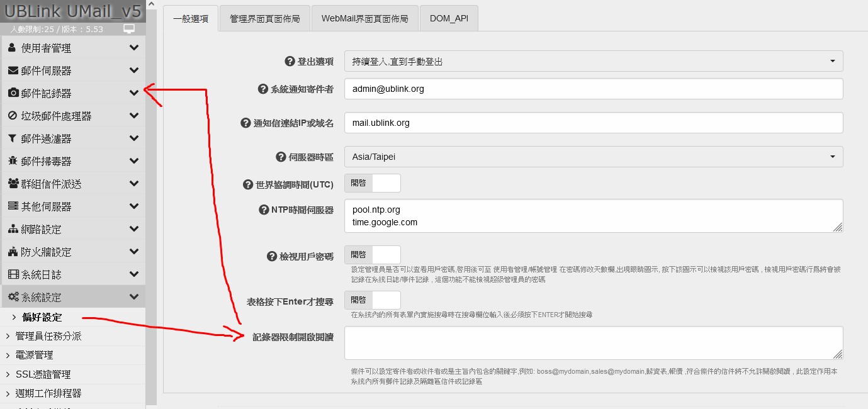Click help icon beside NTP時間伺服器
The height and width of the screenshot is (409, 868).
click(x=264, y=210)
